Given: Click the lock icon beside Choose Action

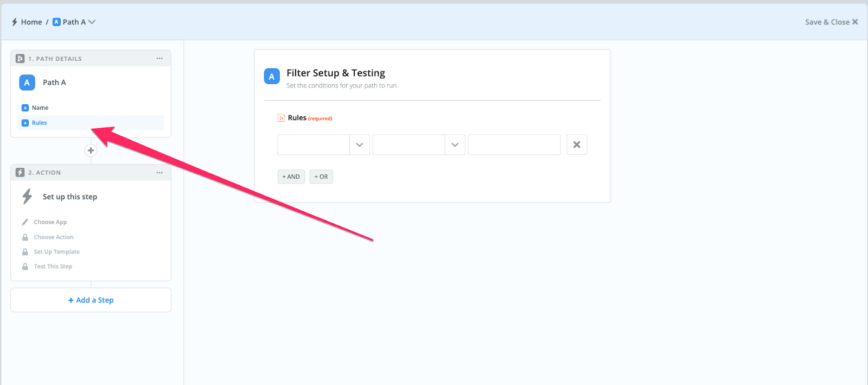Looking at the screenshot, I should [x=25, y=237].
